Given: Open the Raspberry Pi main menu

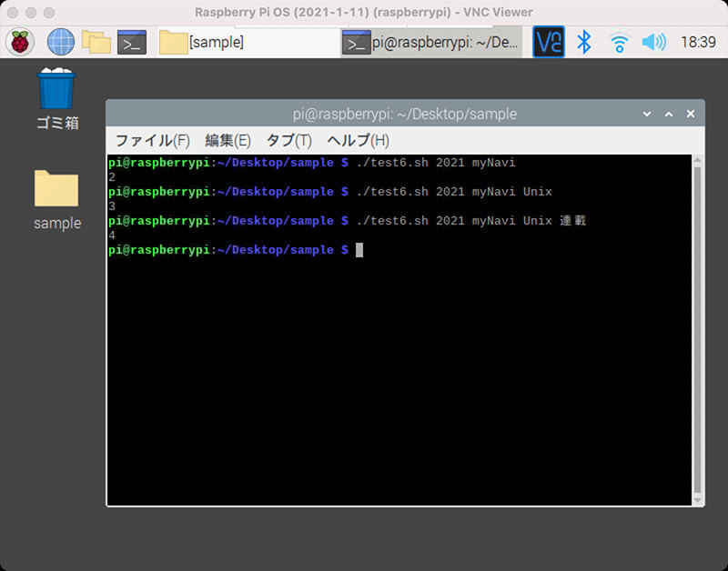Looking at the screenshot, I should [x=20, y=42].
